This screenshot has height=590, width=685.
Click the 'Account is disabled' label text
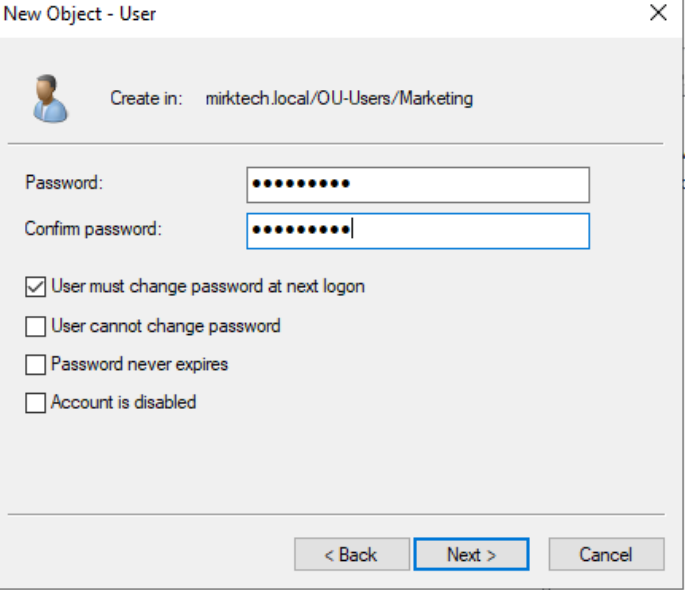coord(124,403)
